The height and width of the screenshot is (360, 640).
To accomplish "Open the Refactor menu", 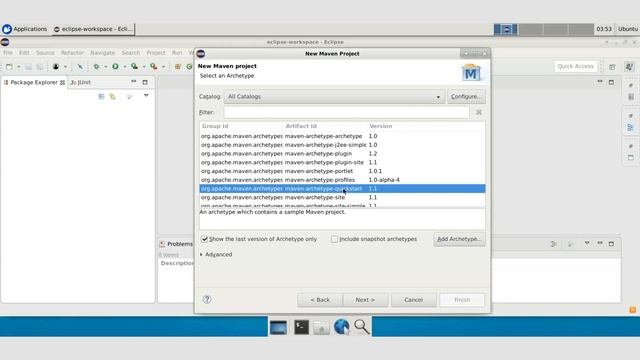I will (72, 53).
